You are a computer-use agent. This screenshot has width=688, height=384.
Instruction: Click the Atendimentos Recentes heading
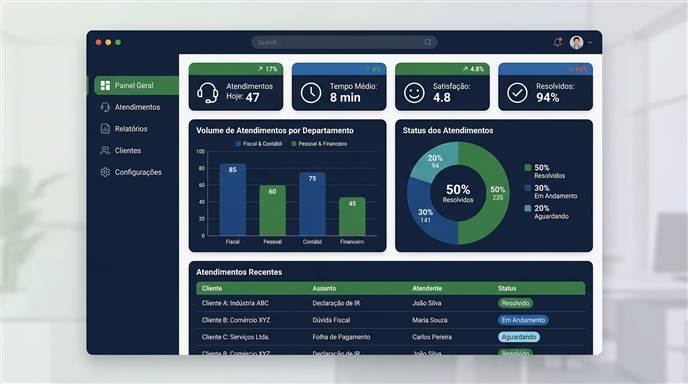pyautogui.click(x=239, y=272)
